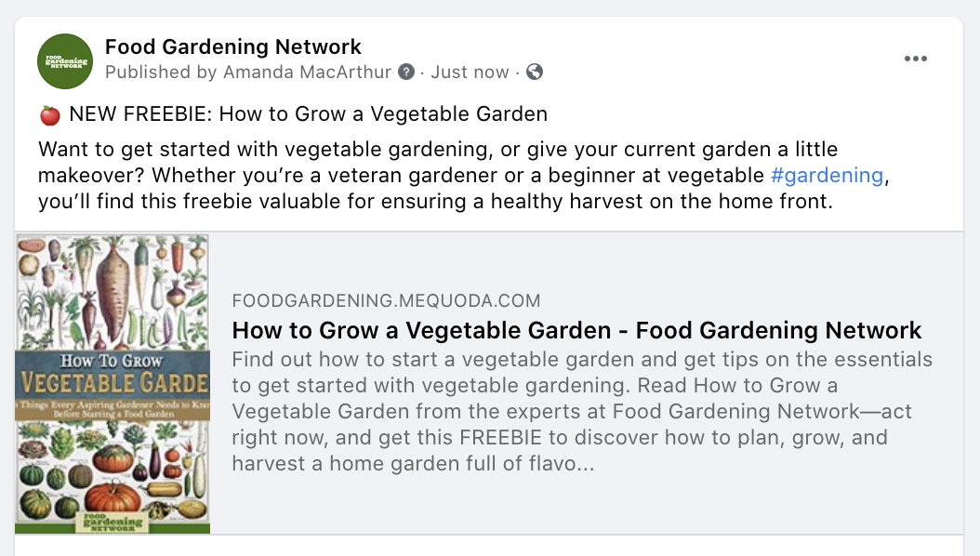This screenshot has height=556, width=980.
Task: Open 'How to Grow a Vegetable Garden' link title
Action: pos(576,330)
